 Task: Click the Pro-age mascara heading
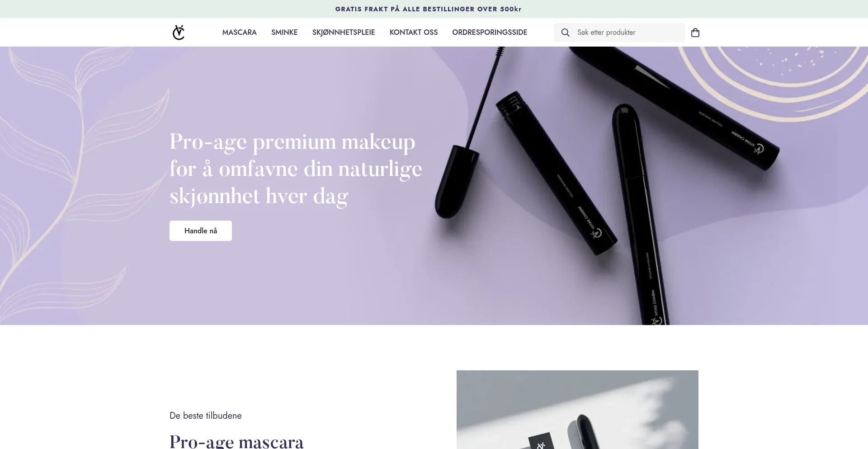coord(236,441)
